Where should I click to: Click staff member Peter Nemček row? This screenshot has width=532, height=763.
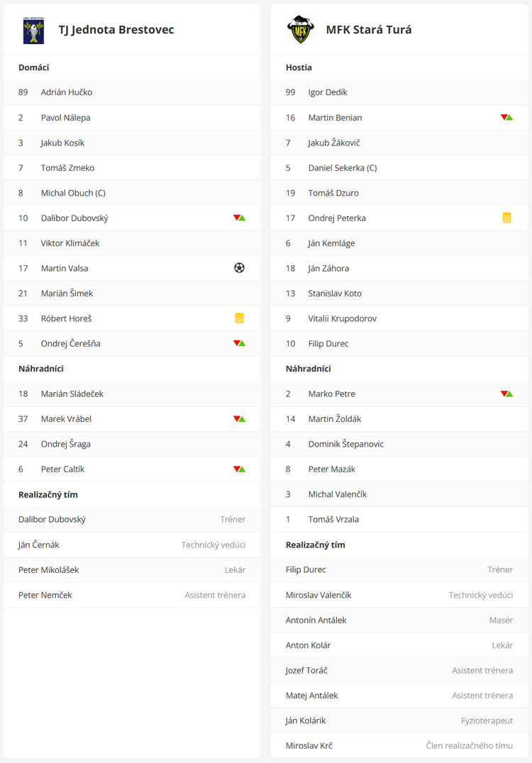(x=132, y=595)
